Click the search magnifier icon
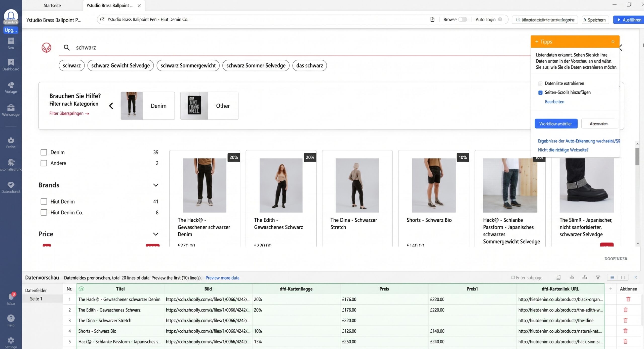 [67, 47]
